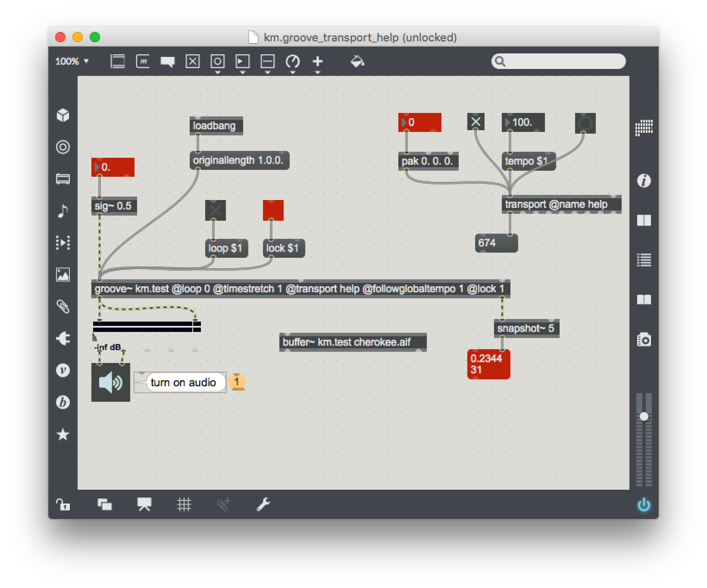This screenshot has width=707, height=588.
Task: Open the Objects cube icon in left sidebar
Action: pyautogui.click(x=63, y=115)
